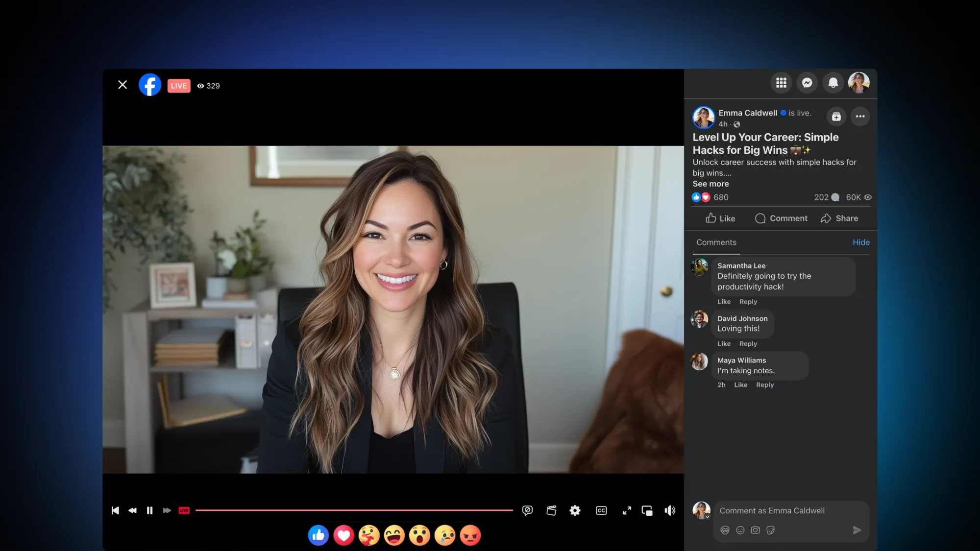Open the notifications bell
Screen dimensions: 980x551
[833, 83]
